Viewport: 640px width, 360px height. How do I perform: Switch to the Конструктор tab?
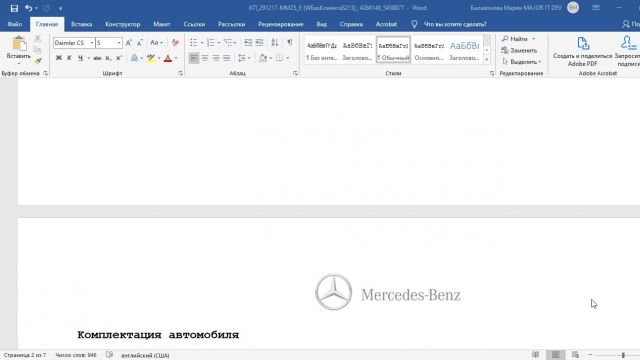pos(122,24)
